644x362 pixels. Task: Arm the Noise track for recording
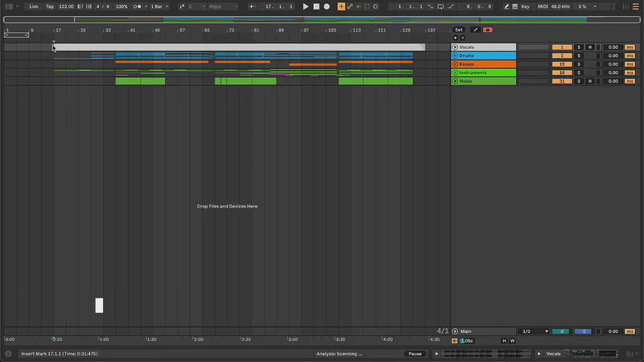[x=589, y=81]
